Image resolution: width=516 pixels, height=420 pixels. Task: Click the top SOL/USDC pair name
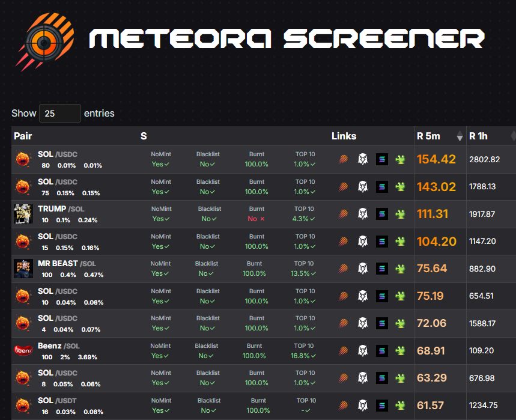49,154
